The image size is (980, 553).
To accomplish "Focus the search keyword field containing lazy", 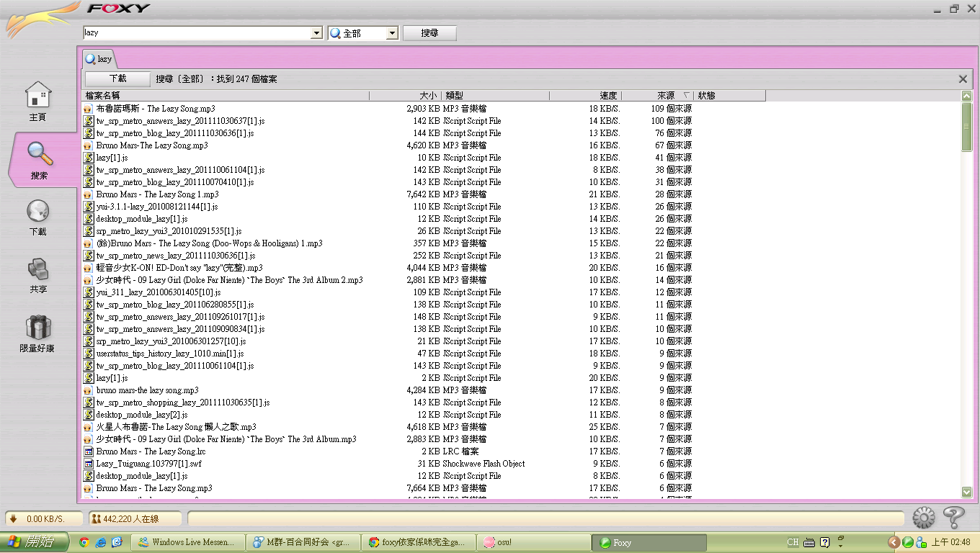I will (x=197, y=33).
